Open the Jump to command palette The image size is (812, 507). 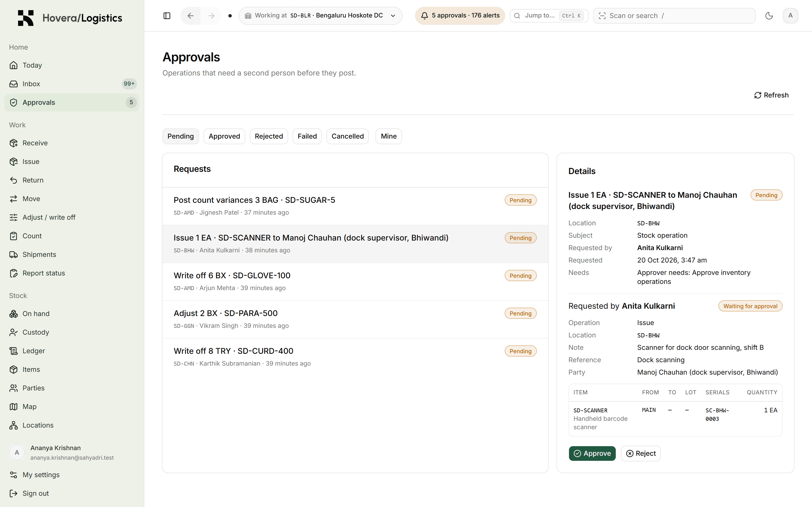(549, 16)
